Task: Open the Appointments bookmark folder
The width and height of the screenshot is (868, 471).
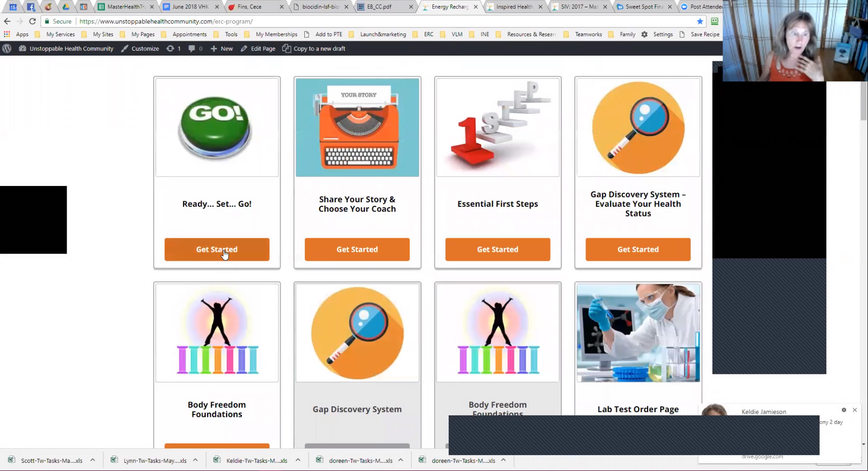Action: (x=184, y=34)
